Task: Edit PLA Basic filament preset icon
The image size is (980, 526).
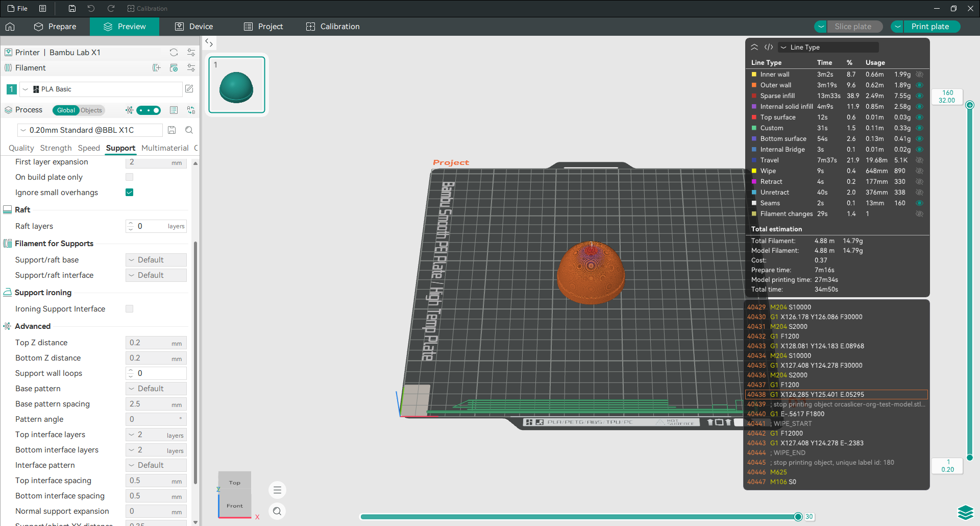Action: pyautogui.click(x=189, y=89)
